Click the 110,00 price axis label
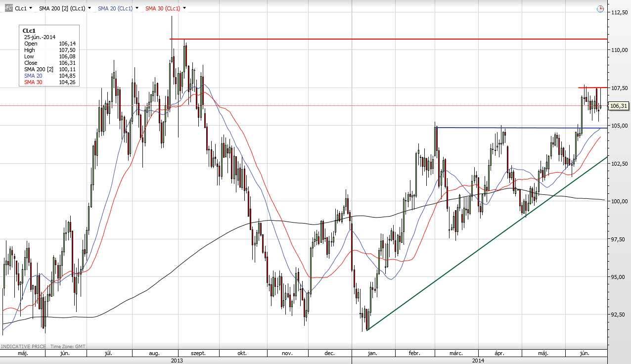 (620, 50)
